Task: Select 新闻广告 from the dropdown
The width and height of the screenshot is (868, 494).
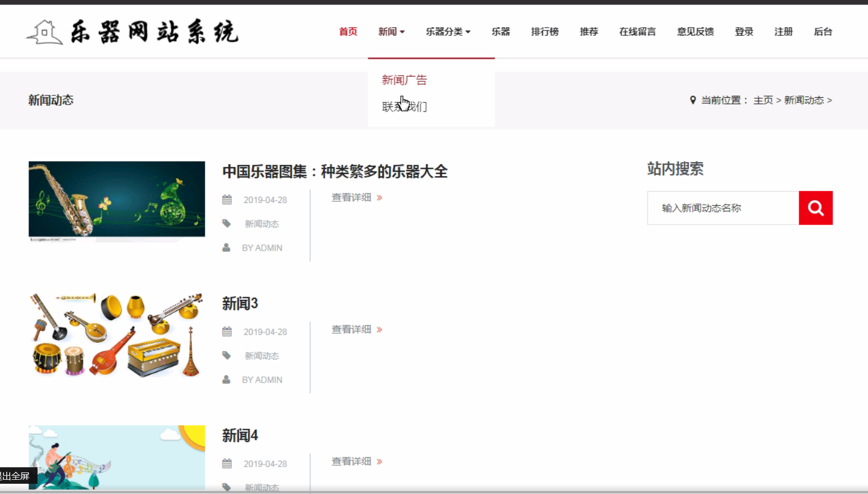Action: (x=404, y=80)
